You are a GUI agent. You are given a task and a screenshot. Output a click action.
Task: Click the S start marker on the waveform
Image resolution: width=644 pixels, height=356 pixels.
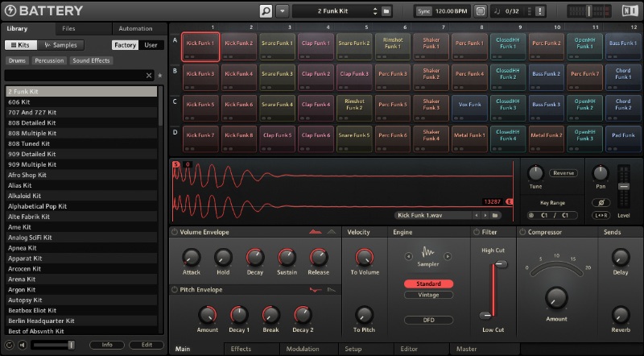tap(176, 164)
